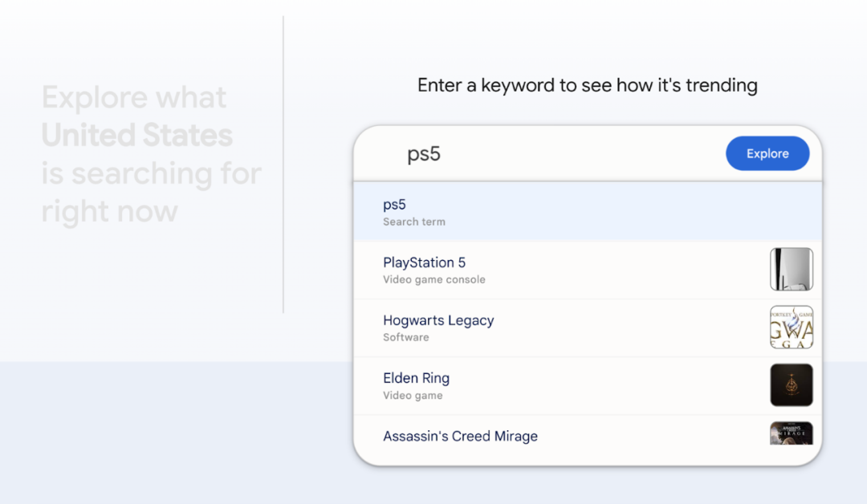Click the blue Explore button
The height and width of the screenshot is (504, 867).
pos(767,153)
